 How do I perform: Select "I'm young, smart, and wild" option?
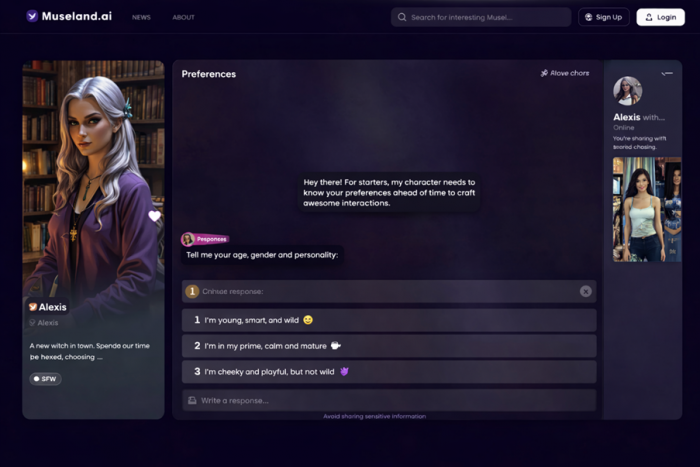pyautogui.click(x=389, y=320)
